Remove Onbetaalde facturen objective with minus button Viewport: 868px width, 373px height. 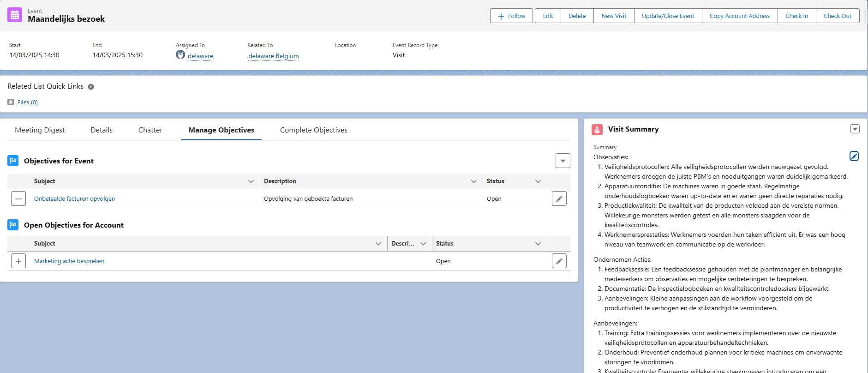tap(18, 199)
